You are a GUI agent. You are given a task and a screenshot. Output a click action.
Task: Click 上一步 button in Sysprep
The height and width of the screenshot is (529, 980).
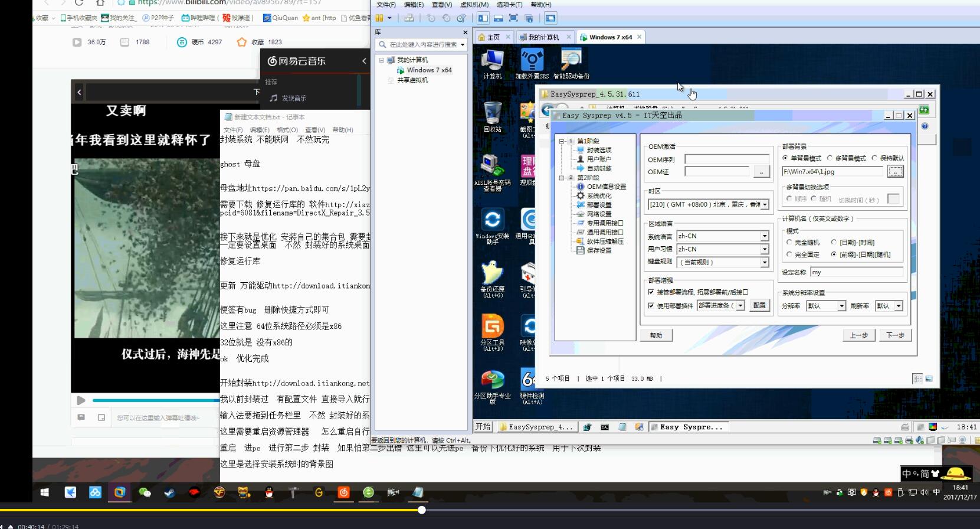coord(858,335)
